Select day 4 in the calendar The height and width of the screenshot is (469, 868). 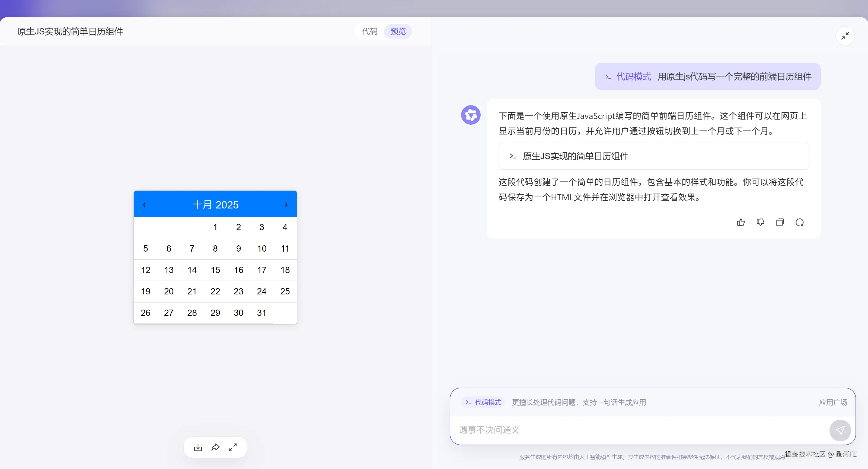(285, 227)
